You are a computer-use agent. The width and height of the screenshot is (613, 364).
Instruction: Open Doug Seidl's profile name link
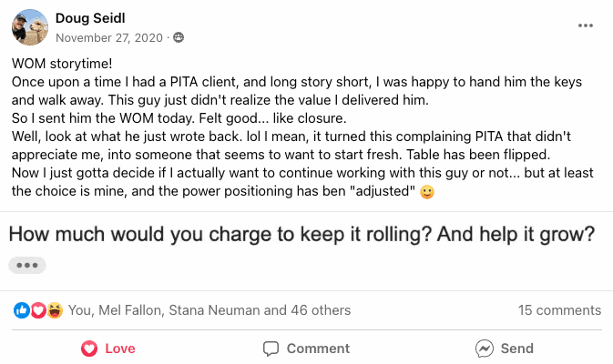(x=90, y=18)
